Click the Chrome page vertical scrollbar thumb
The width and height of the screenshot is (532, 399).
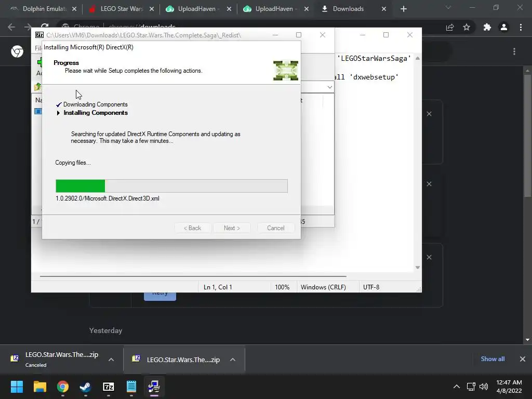tap(527, 135)
